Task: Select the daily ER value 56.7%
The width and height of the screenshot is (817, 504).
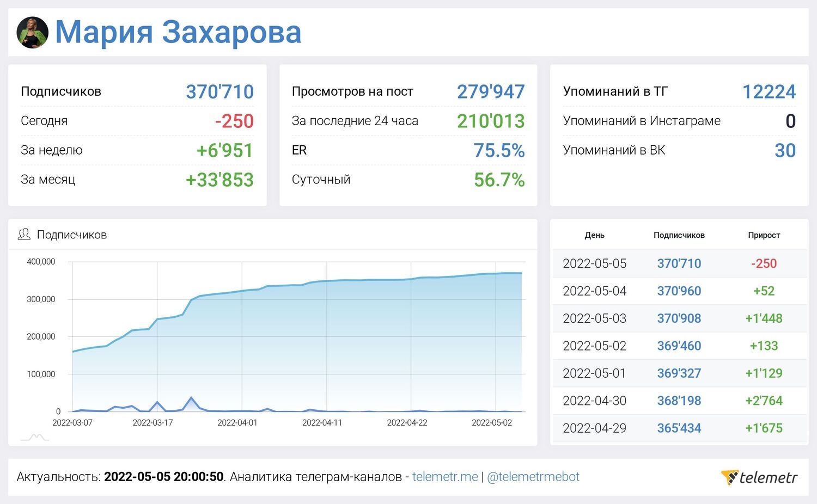Action: point(499,180)
